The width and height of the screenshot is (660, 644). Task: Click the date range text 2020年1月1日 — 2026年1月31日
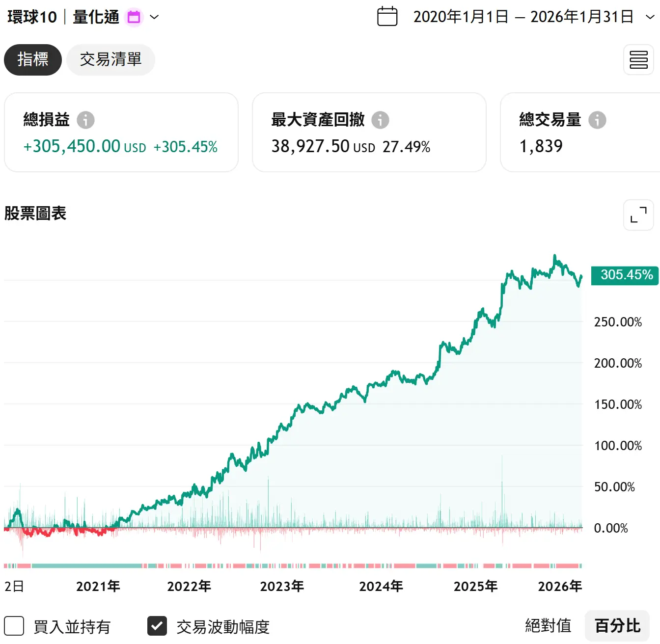(523, 17)
